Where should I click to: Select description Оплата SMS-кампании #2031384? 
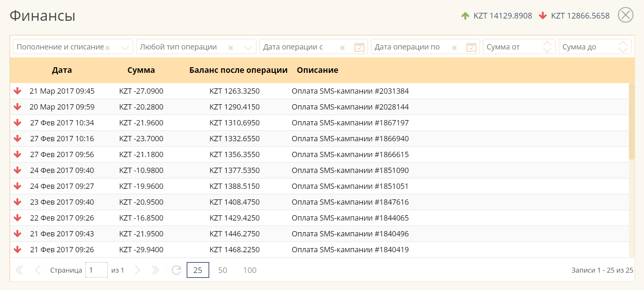coord(350,91)
